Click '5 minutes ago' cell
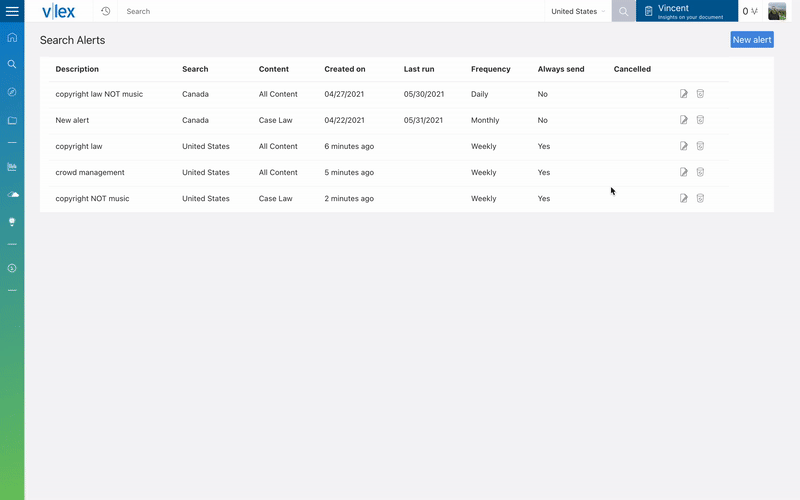Screen dimensions: 800x500 click(349, 172)
